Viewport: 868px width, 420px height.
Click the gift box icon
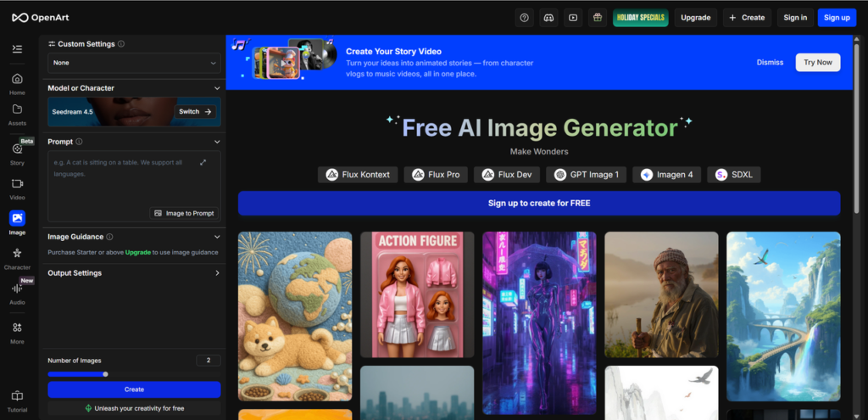point(598,17)
